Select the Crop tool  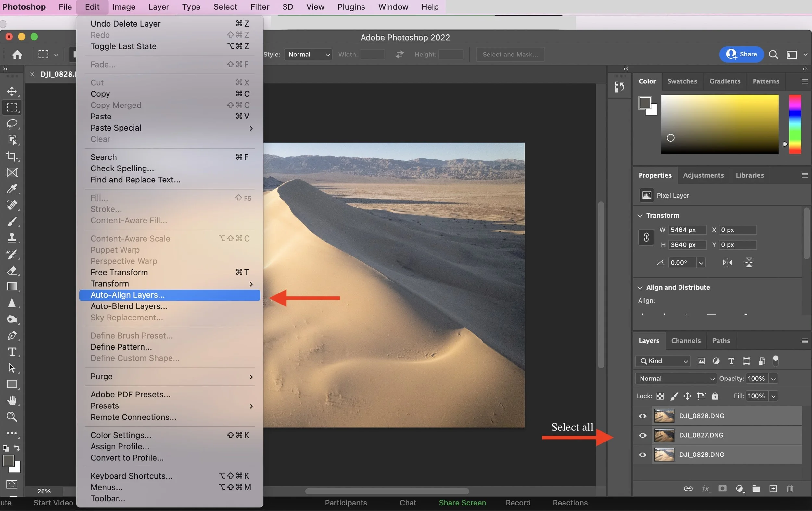click(12, 156)
